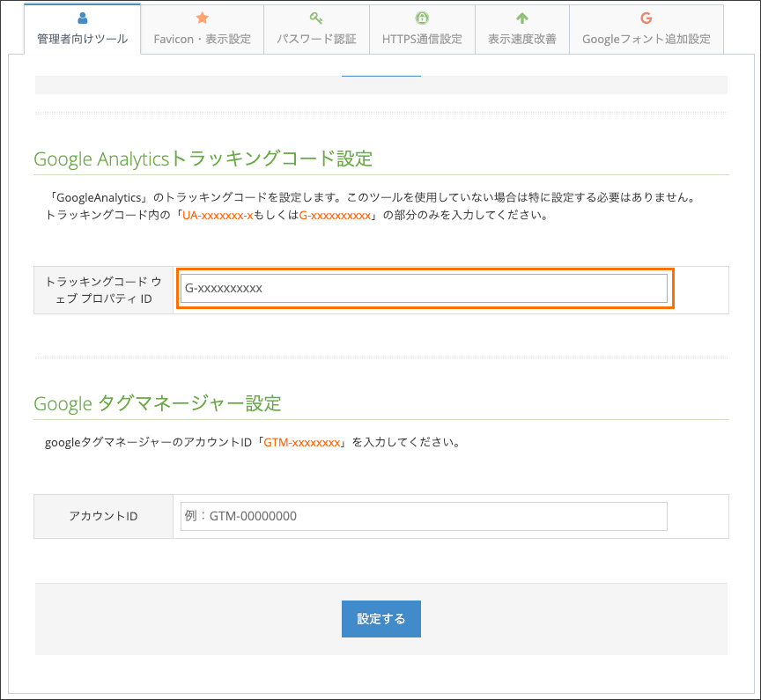Screen dimensions: 761x700
Task: Open the 表示速度改善 tab
Action: (x=522, y=30)
